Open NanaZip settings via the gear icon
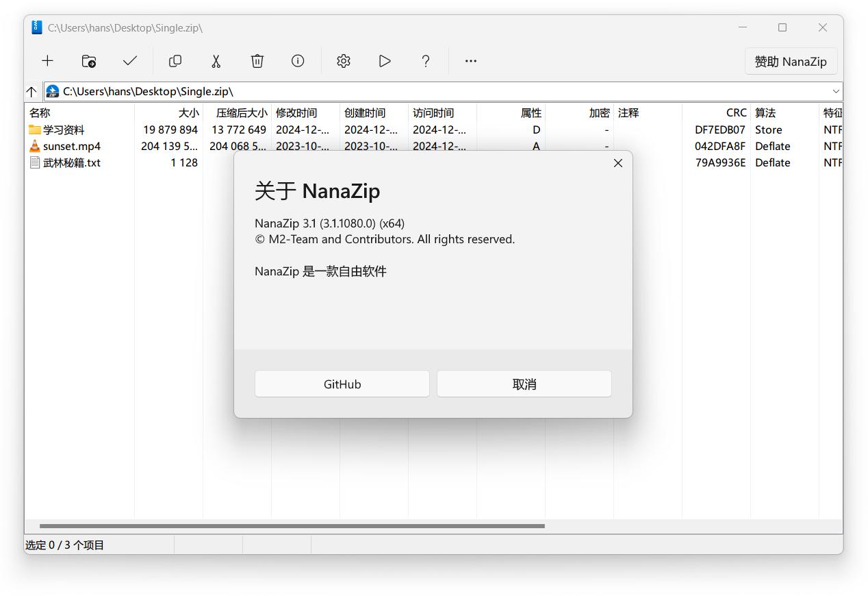The image size is (868, 596). 343,61
